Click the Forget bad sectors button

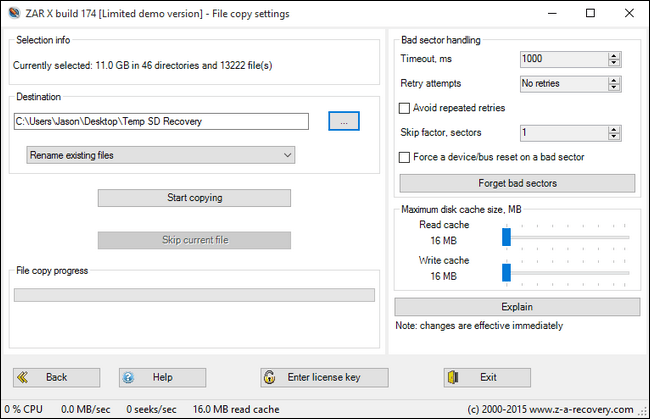click(x=516, y=183)
